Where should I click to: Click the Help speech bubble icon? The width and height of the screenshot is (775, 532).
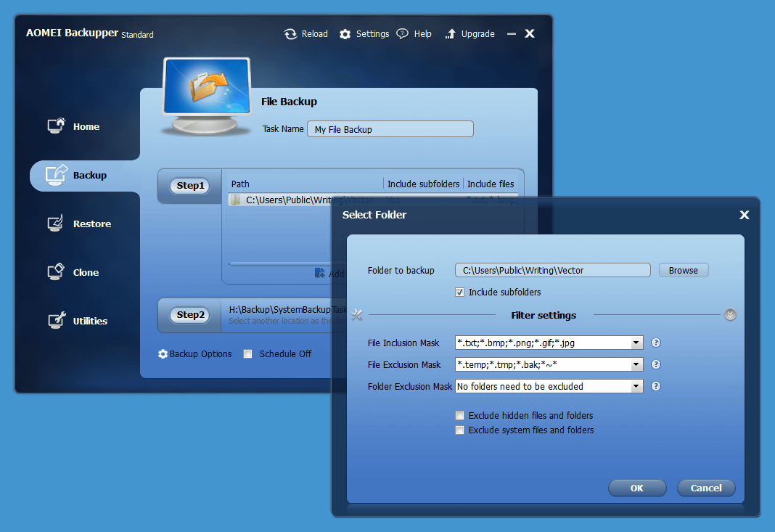pos(402,33)
